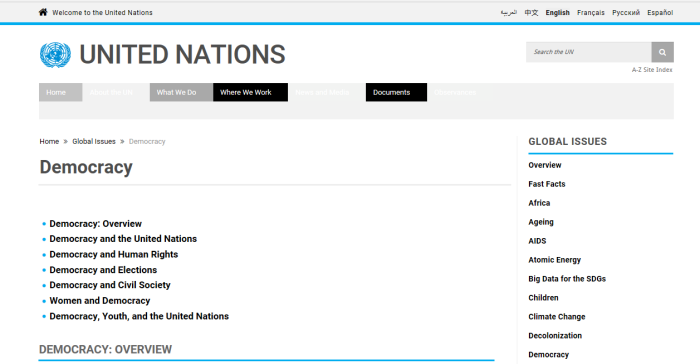Switch language to Español
This screenshot has height=364, width=700.
[x=660, y=13]
